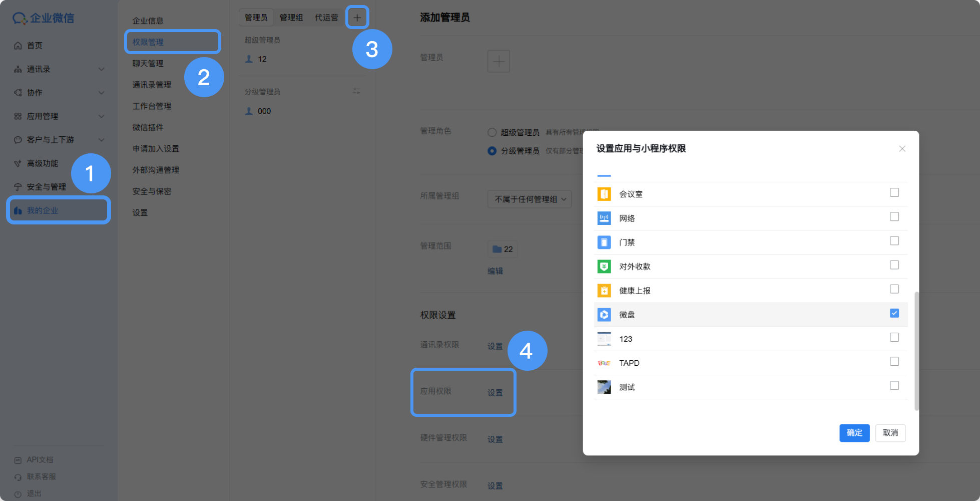This screenshot has height=501, width=980.
Task: Click the 123 app thumbnail
Action: coord(604,339)
